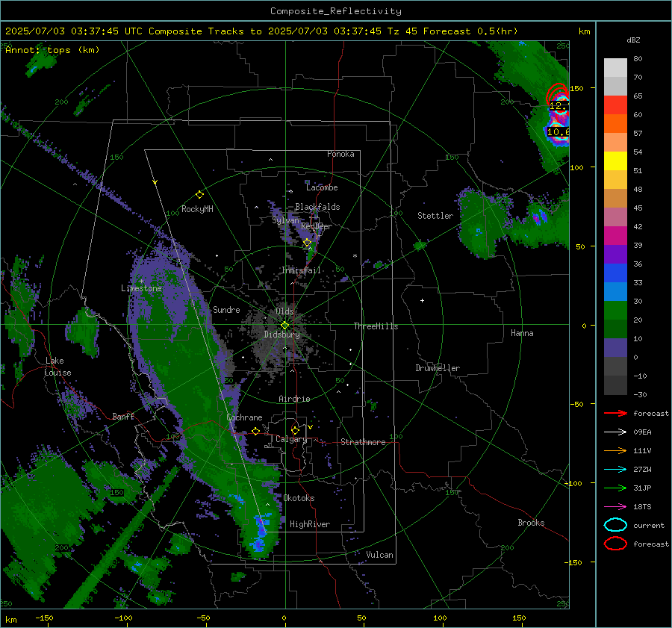Select the storm cell labeled 10.6
This screenshot has width=672, height=628.
click(558, 131)
